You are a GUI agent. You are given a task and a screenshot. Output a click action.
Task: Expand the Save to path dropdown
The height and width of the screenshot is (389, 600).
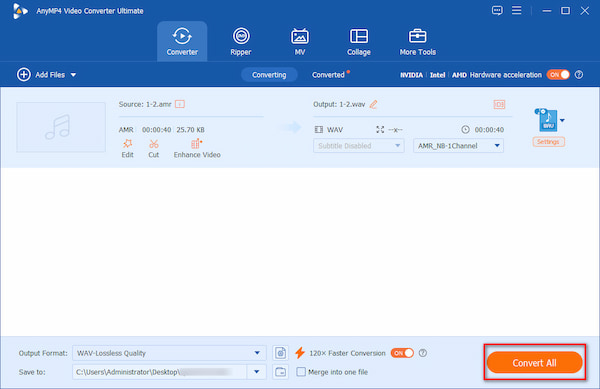coord(257,372)
